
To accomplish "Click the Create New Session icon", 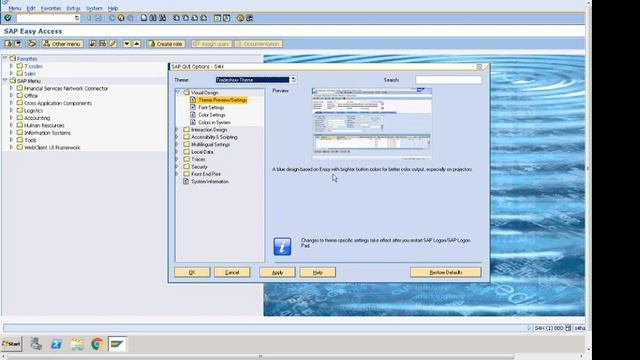I will click(x=217, y=18).
